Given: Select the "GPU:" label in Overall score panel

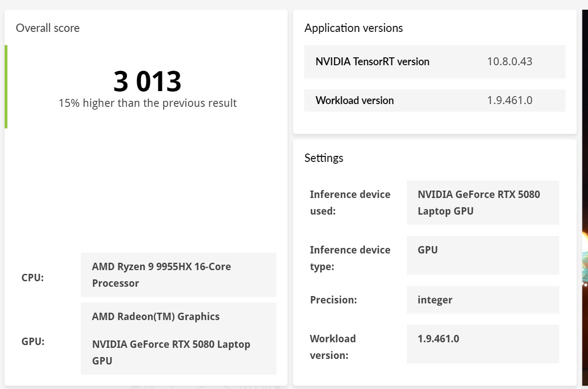Looking at the screenshot, I should [x=33, y=342].
